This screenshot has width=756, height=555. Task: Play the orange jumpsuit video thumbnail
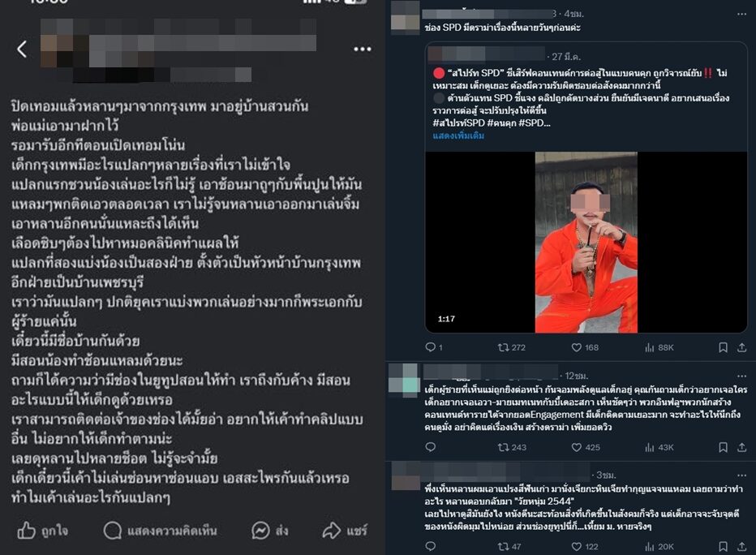pos(586,242)
